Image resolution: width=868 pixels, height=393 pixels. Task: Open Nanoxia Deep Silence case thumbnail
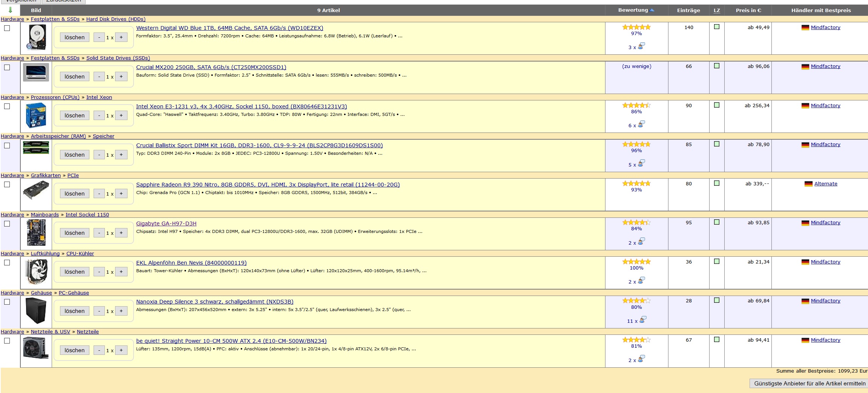36,311
